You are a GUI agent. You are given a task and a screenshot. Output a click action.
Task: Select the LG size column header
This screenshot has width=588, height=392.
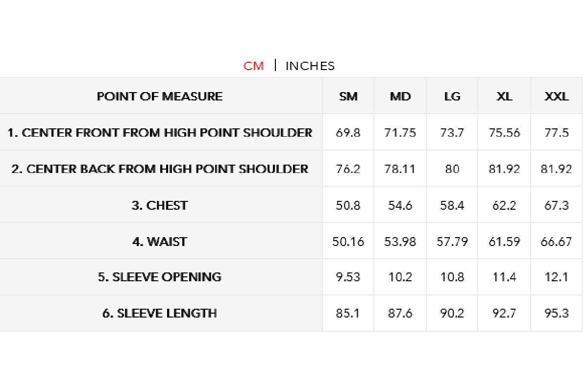[x=452, y=96]
